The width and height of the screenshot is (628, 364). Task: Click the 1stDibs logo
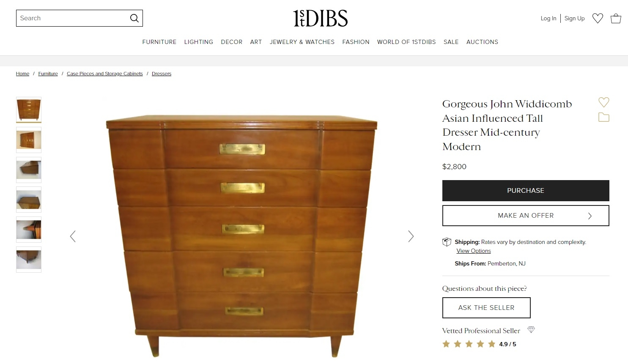pyautogui.click(x=321, y=18)
